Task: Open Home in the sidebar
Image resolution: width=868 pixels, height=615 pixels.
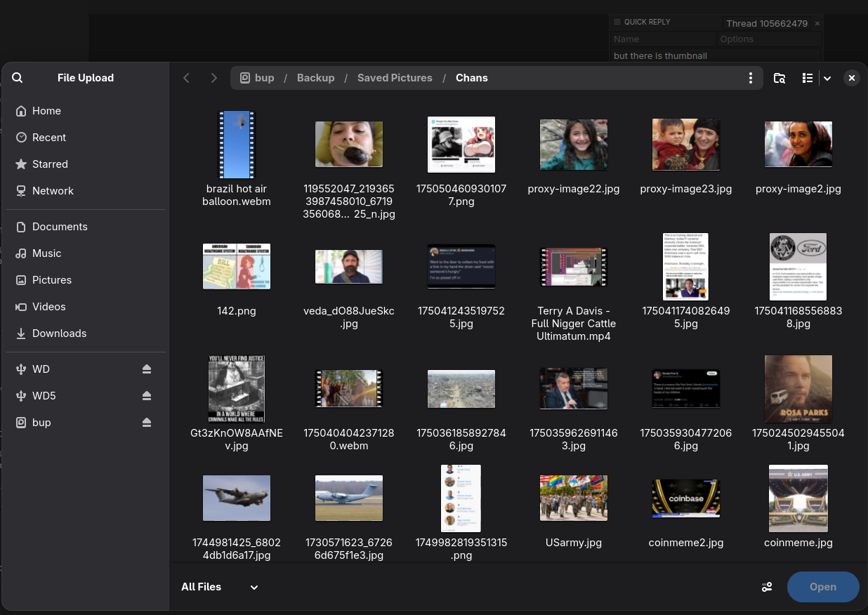Action: click(86, 111)
